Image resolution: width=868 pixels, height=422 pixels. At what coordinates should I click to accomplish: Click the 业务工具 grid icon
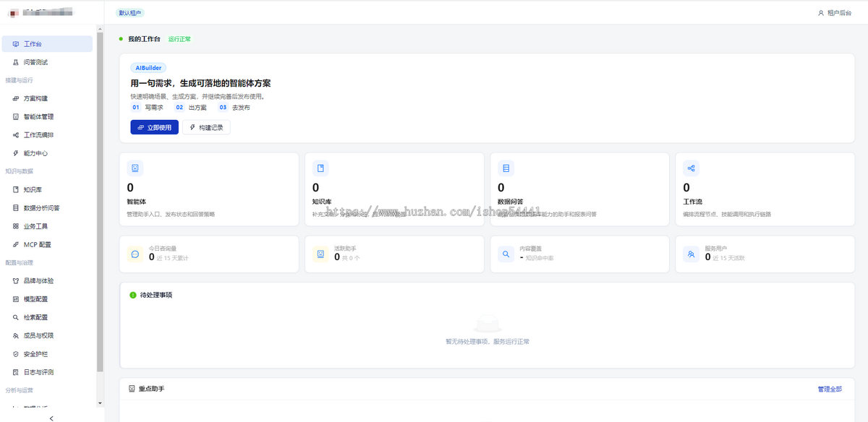(x=16, y=226)
